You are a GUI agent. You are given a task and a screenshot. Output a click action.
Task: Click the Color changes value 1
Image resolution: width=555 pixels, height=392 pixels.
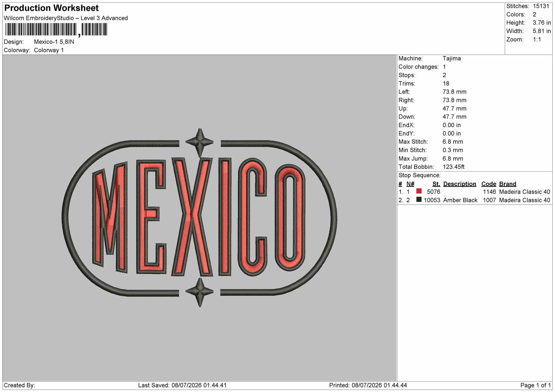click(x=444, y=67)
